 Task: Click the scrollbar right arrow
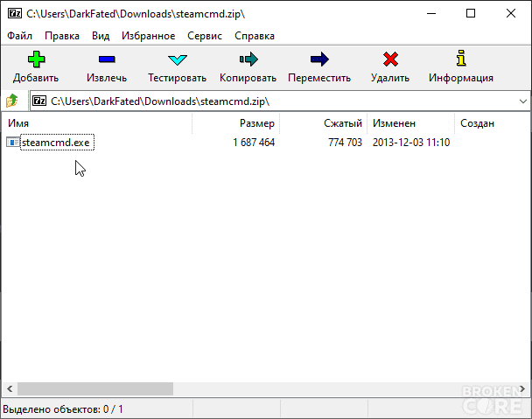(522, 388)
